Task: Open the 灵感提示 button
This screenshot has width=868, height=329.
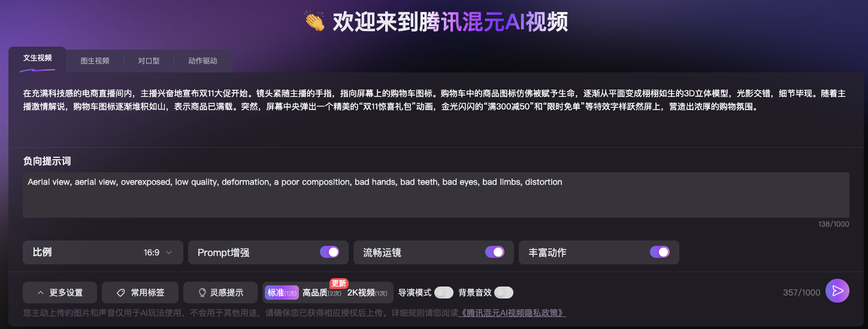Action: tap(222, 293)
